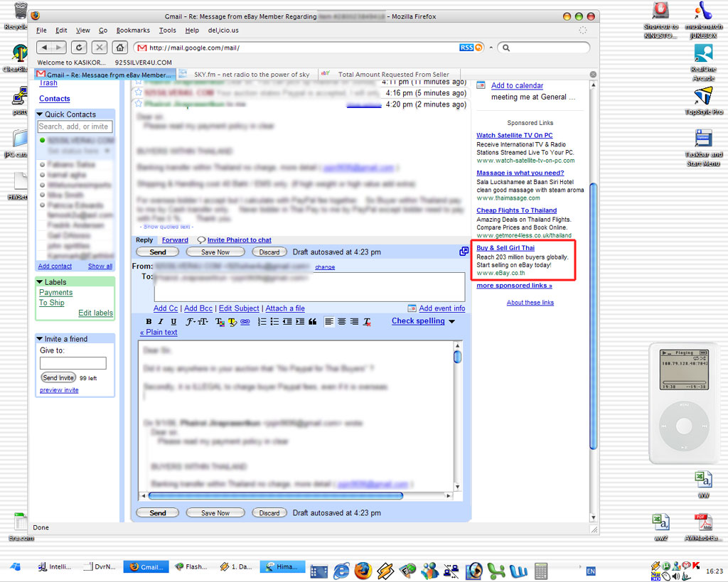The height and width of the screenshot is (582, 728).
Task: Click the Discard button above the From field
Action: 269,252
